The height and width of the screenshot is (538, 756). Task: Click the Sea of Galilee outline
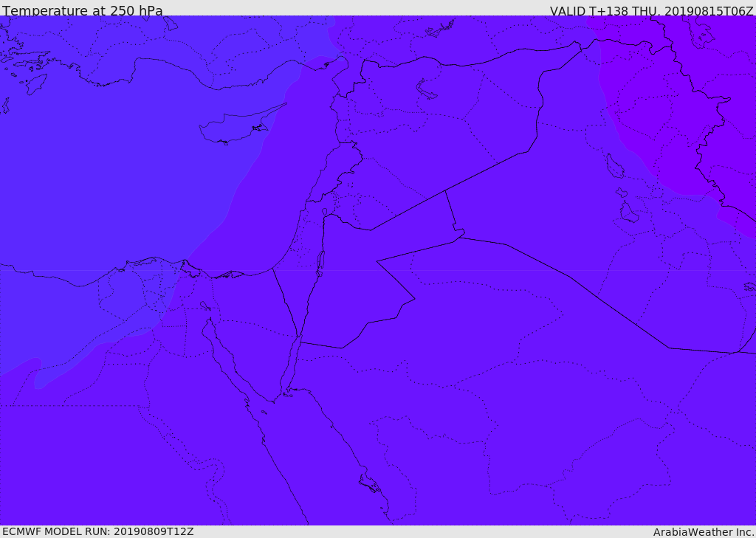(x=325, y=212)
